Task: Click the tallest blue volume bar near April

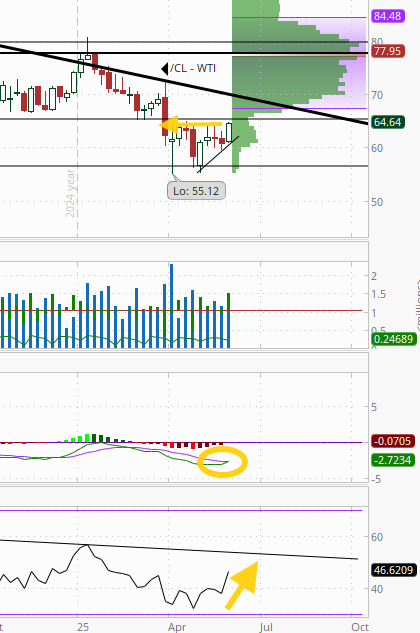Action: [172, 306]
